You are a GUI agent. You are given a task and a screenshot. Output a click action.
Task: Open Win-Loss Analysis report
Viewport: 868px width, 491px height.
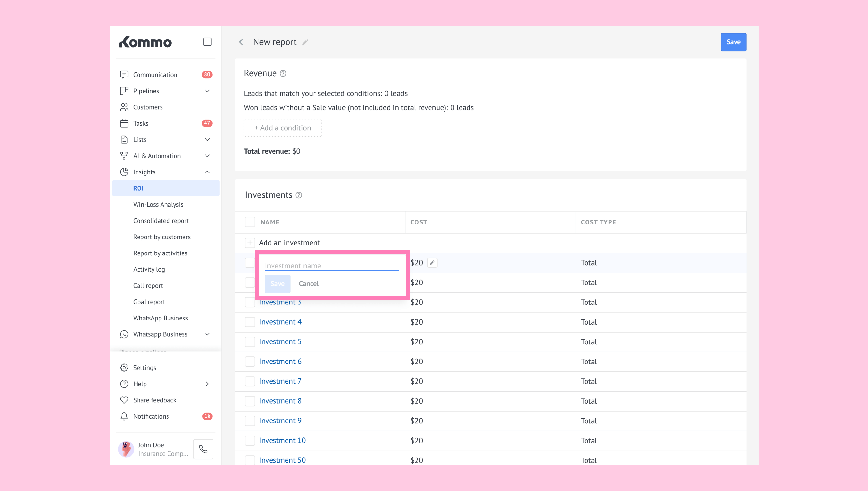pyautogui.click(x=158, y=204)
